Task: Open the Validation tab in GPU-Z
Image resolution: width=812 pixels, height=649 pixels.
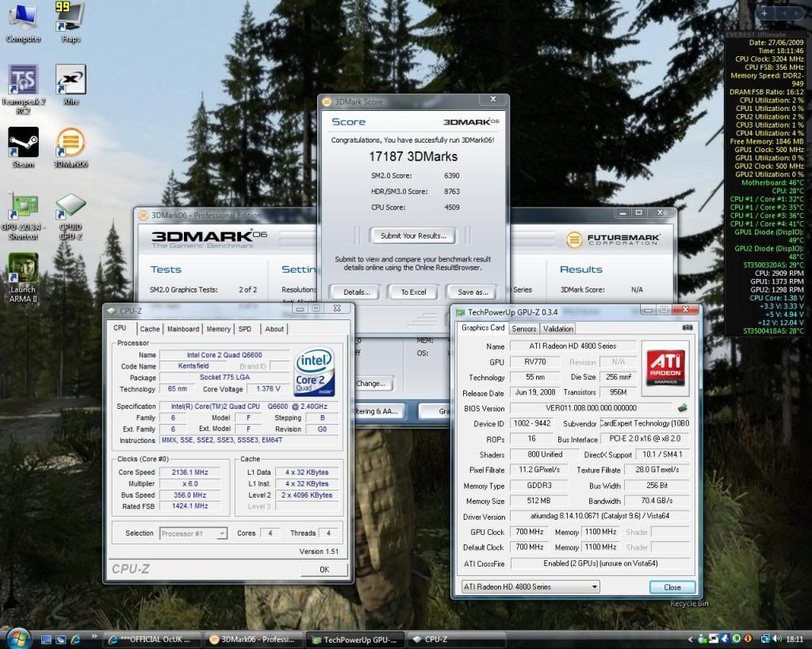Action: (557, 329)
